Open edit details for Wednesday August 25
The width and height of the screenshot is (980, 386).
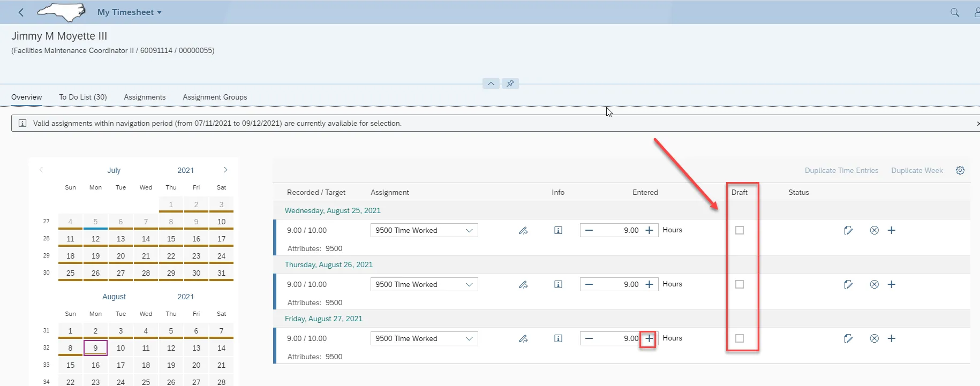(848, 230)
